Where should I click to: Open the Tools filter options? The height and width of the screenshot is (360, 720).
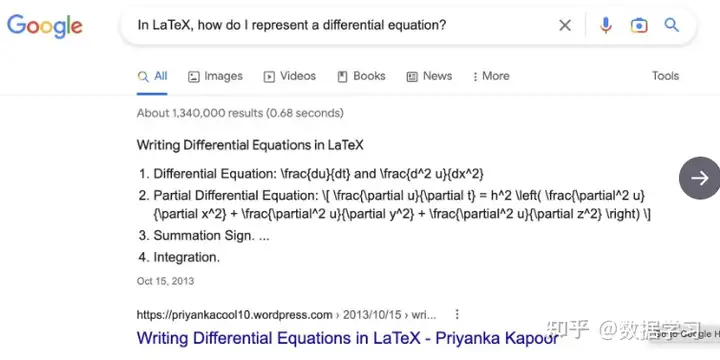[x=665, y=76]
